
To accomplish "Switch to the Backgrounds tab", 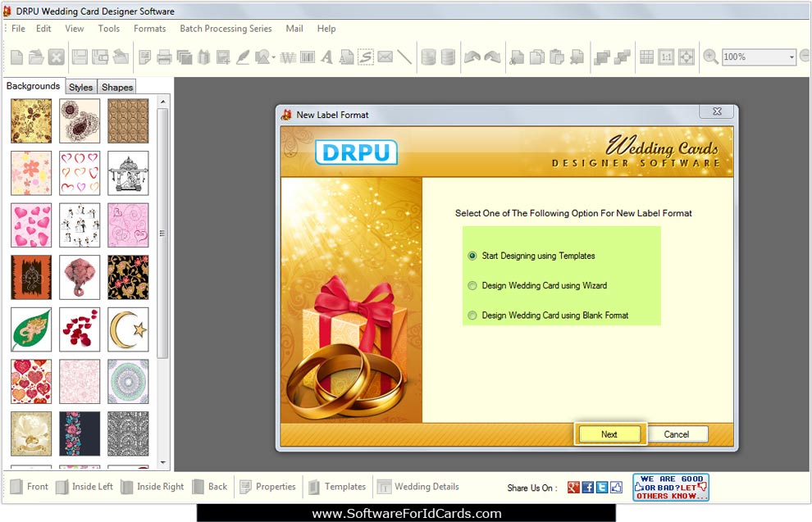I will (33, 86).
